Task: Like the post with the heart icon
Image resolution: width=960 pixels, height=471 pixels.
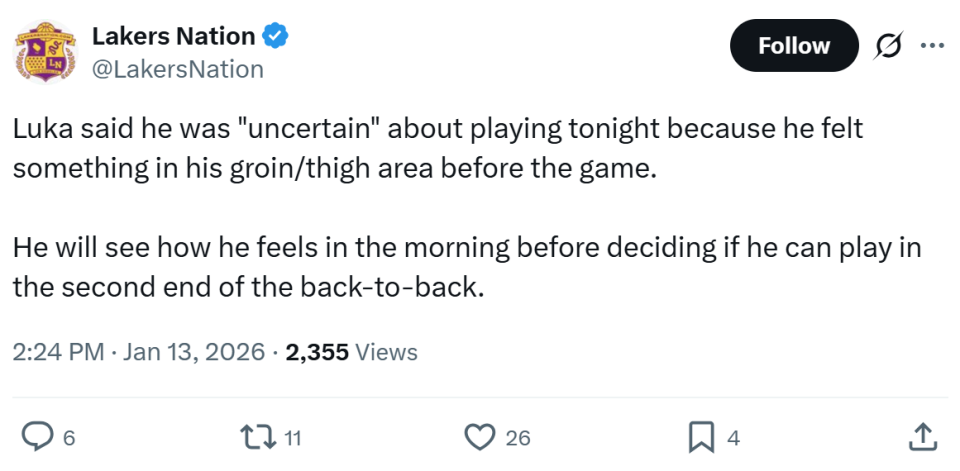Action: point(481,436)
